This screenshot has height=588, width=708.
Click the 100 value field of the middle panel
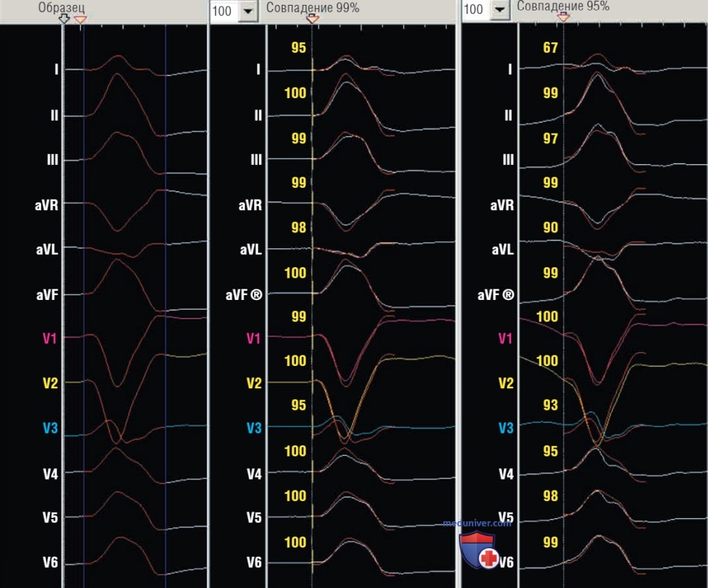[x=225, y=11]
